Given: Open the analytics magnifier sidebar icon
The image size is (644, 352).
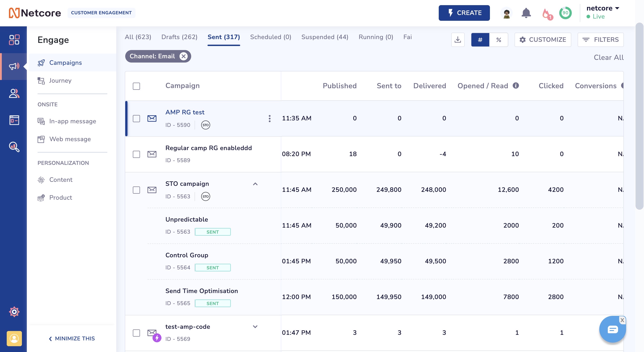Looking at the screenshot, I should point(14,147).
